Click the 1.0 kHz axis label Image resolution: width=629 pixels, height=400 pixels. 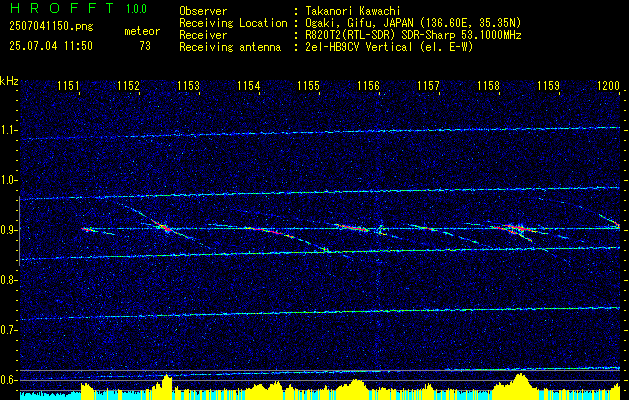click(8, 181)
